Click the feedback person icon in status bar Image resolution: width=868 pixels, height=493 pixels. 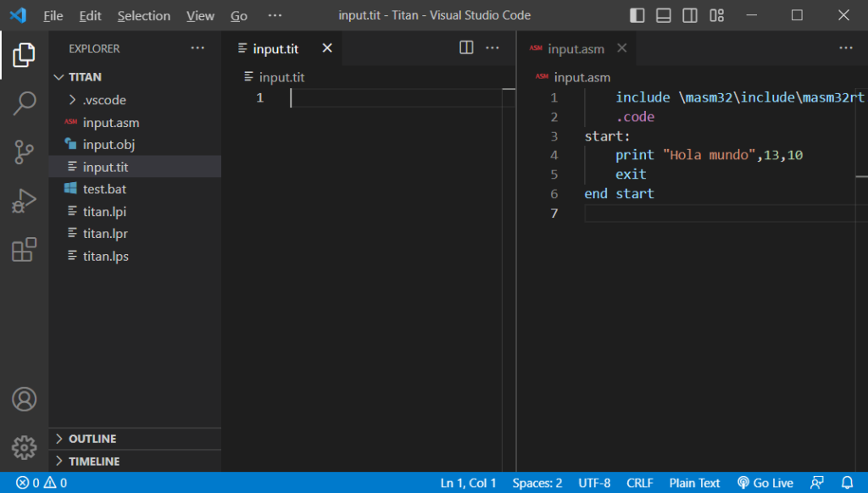pyautogui.click(x=817, y=483)
